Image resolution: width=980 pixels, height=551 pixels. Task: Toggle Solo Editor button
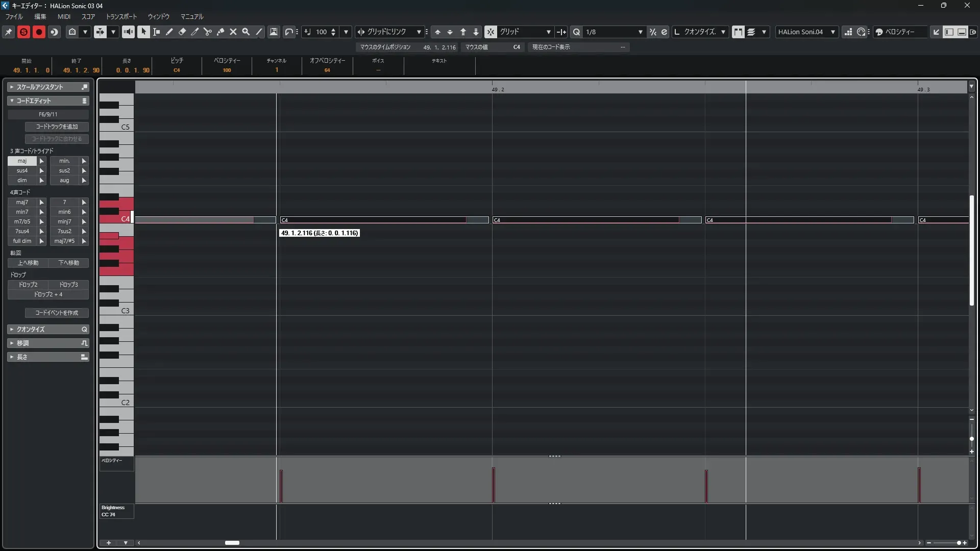(23, 32)
